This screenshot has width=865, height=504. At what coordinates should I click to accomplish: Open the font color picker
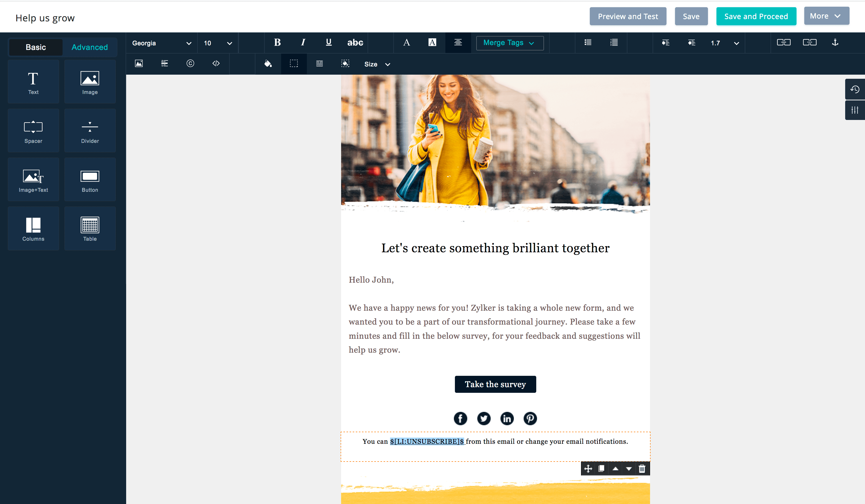(x=406, y=42)
